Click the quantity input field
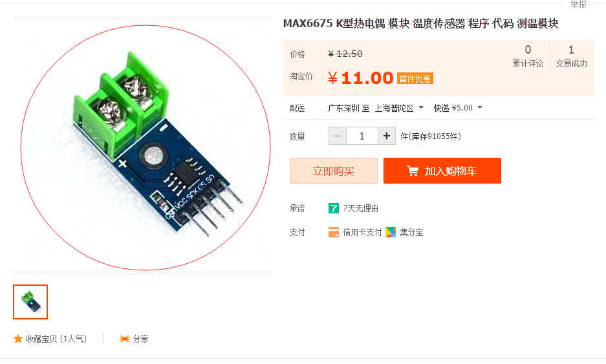Screen dimensions: 606x364 coord(362,136)
